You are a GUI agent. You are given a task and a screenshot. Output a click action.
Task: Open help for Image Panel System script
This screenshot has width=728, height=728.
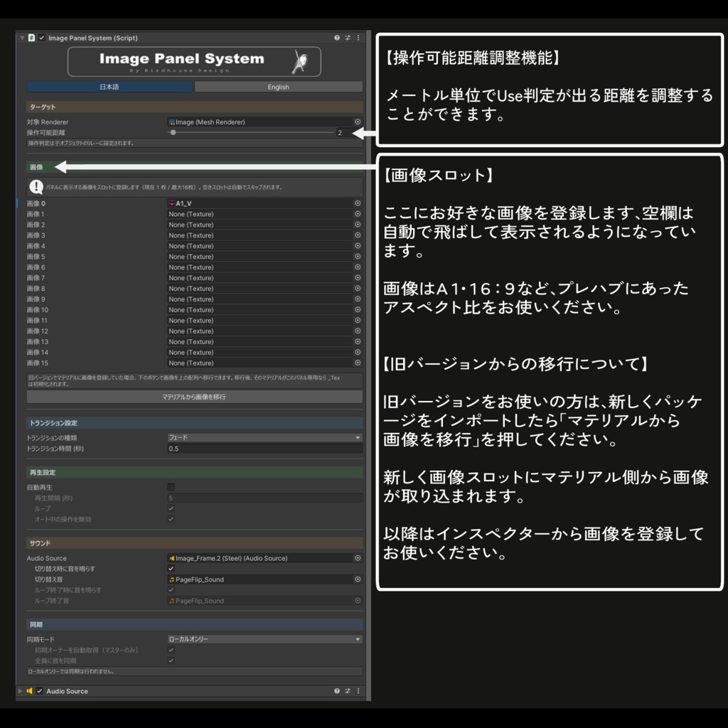[x=336, y=38]
